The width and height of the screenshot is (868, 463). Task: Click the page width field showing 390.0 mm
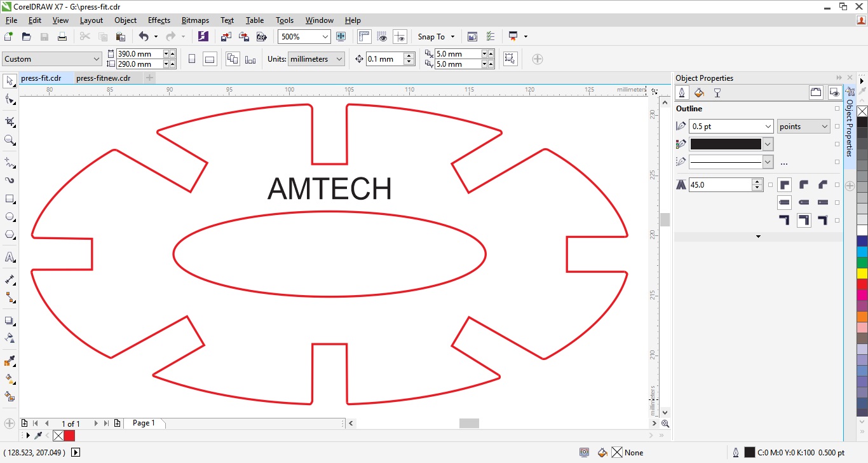pos(139,54)
